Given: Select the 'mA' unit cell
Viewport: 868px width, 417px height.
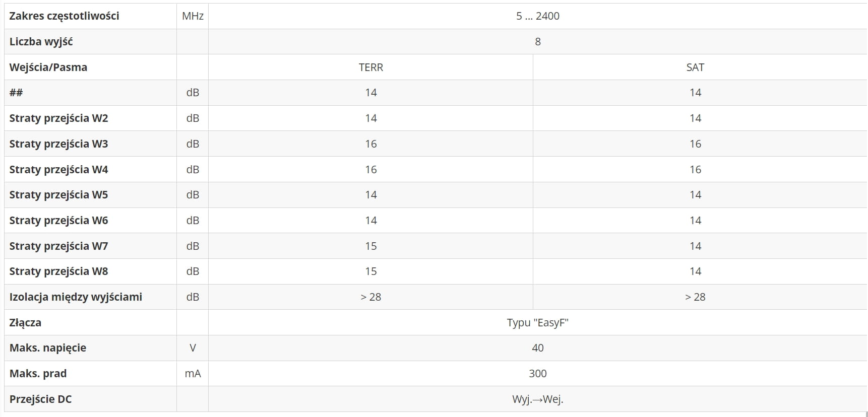Looking at the screenshot, I should [193, 374].
